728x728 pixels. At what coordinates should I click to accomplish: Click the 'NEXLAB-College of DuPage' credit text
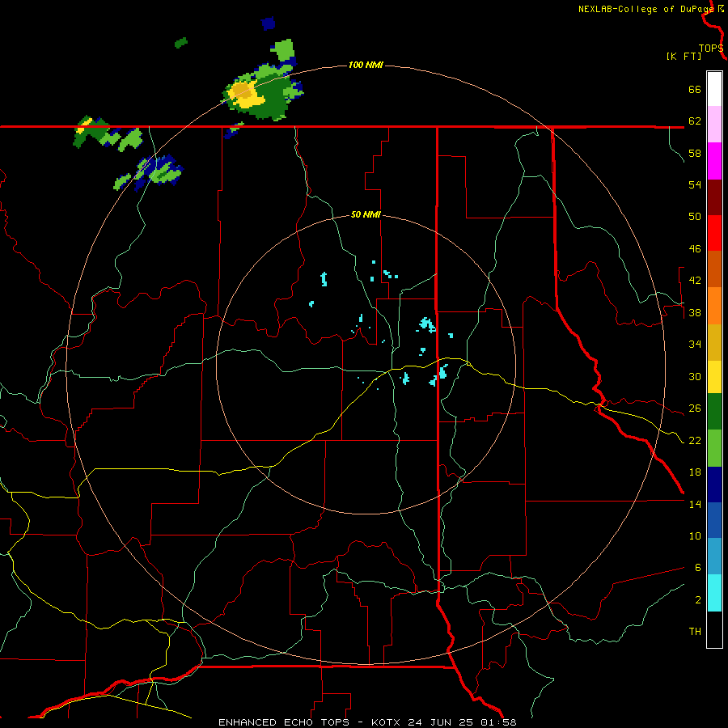pyautogui.click(x=645, y=9)
